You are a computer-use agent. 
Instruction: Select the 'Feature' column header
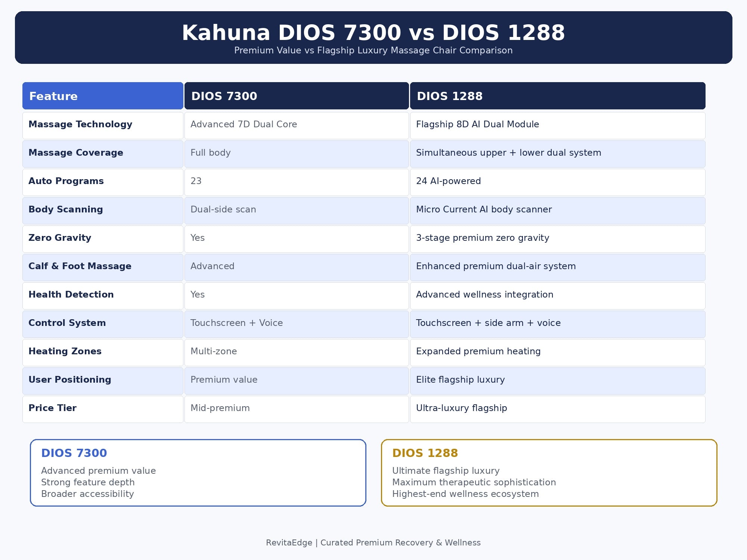pyautogui.click(x=103, y=96)
